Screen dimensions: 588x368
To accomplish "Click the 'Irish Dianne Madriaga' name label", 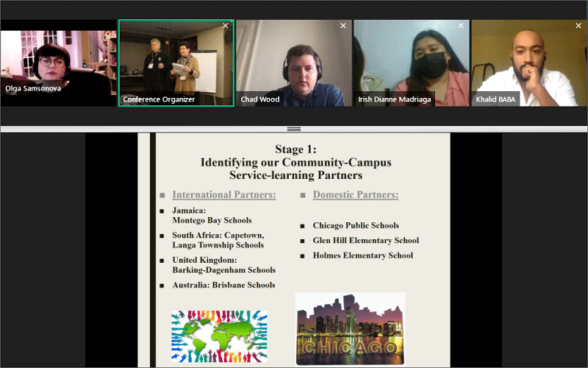I will tap(395, 99).
